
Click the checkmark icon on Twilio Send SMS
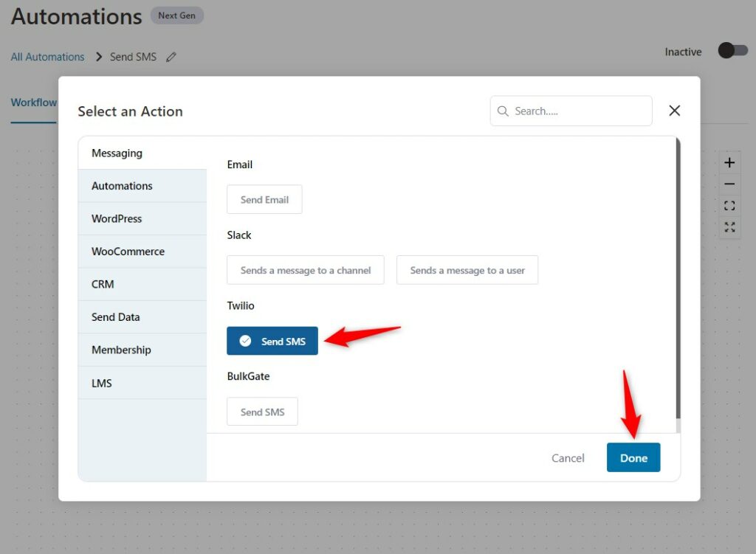pos(245,341)
